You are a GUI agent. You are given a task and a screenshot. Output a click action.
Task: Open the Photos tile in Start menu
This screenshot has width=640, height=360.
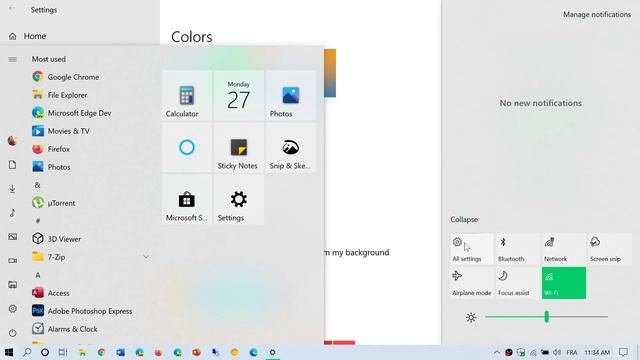[290, 95]
